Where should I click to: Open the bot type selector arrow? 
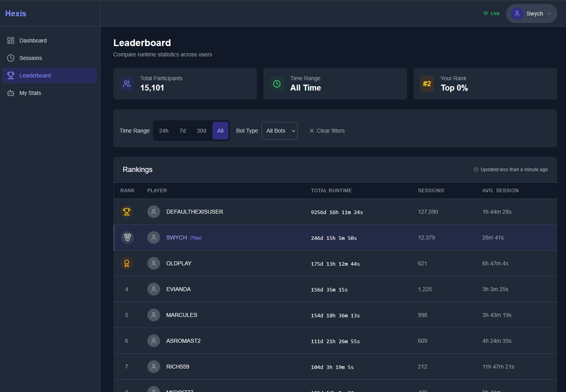(x=293, y=130)
